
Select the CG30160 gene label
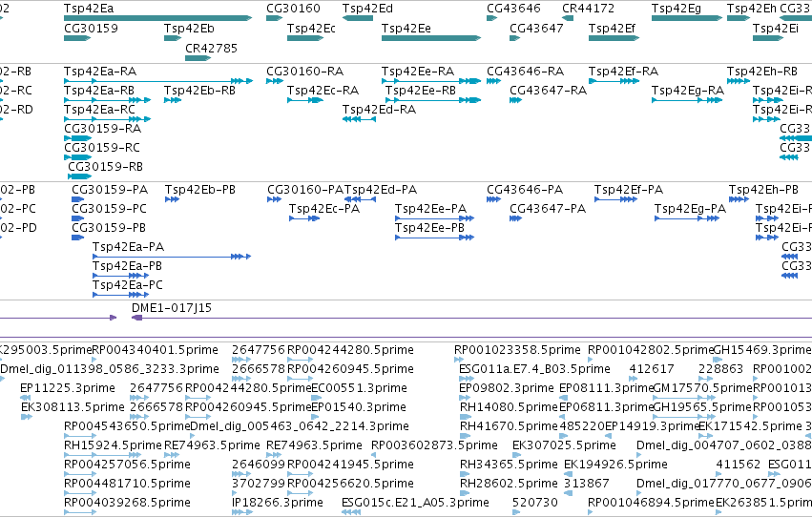pos(293,9)
